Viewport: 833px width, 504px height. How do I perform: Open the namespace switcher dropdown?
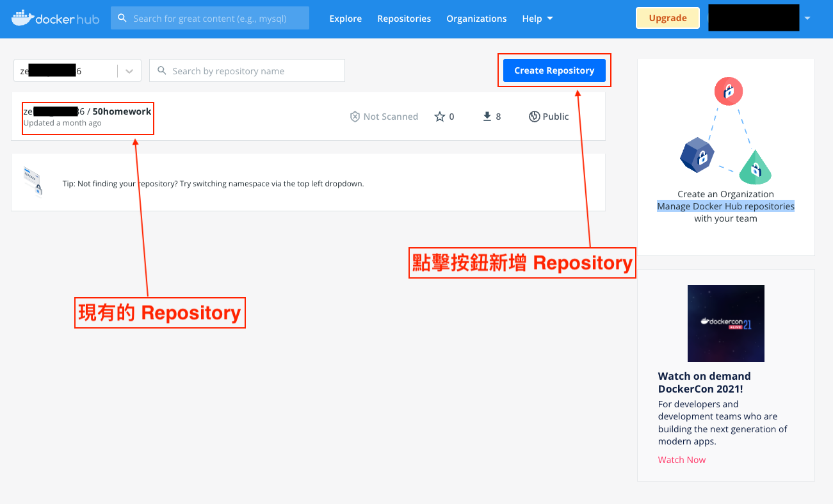click(127, 70)
